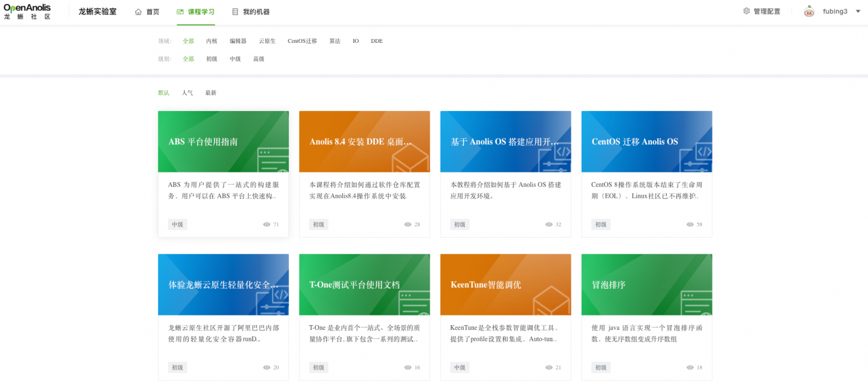Screen dimensions: 868x383
Task: Sort courses by 最新
Action: 210,93
